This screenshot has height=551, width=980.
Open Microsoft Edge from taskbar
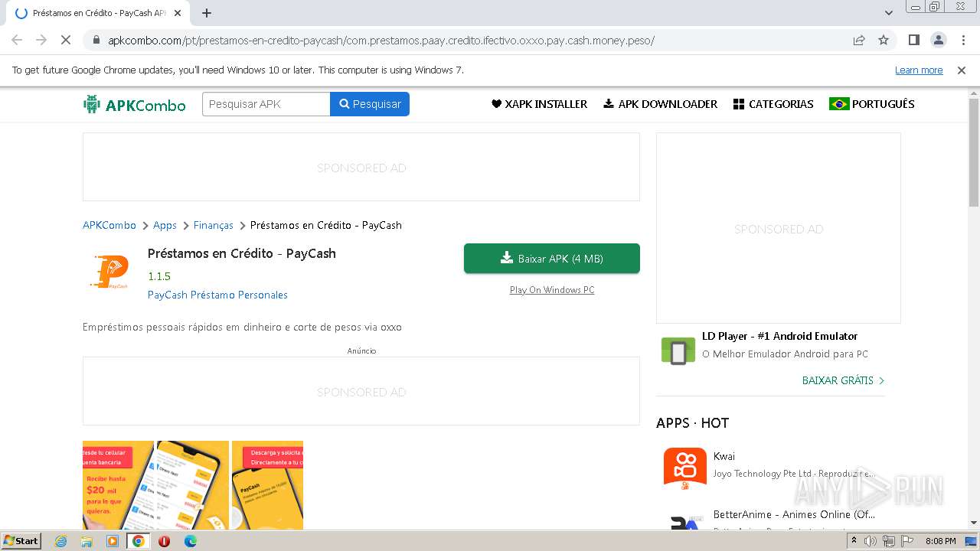(x=191, y=541)
